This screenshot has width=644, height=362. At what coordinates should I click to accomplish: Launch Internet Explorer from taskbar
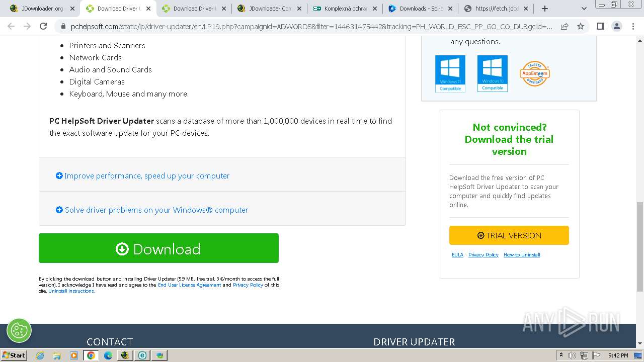point(40,355)
